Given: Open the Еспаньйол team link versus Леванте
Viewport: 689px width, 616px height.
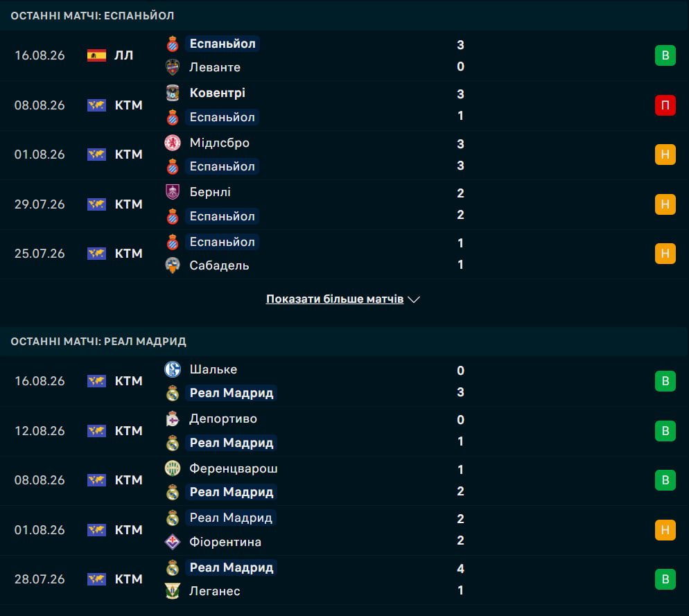Looking at the screenshot, I should click(223, 44).
